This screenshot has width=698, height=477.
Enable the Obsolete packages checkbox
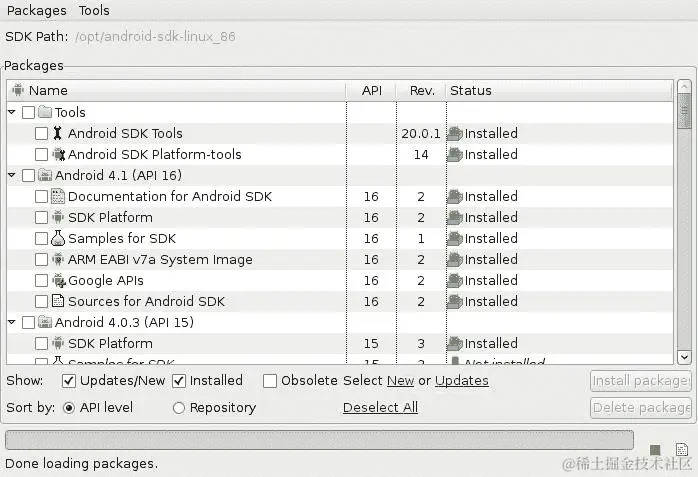[x=270, y=381]
